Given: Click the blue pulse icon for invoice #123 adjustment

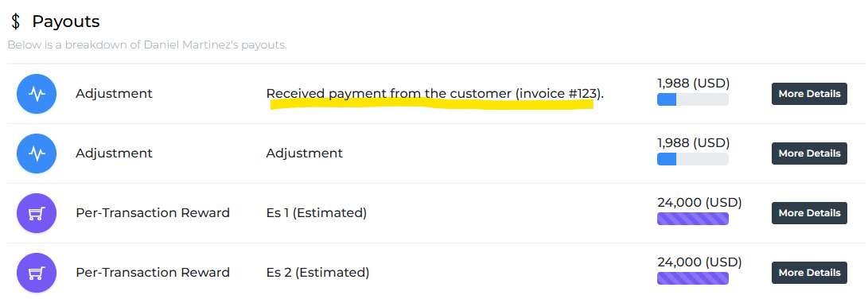Looking at the screenshot, I should tap(37, 94).
